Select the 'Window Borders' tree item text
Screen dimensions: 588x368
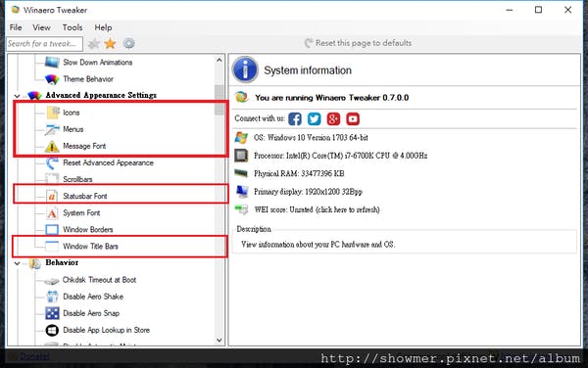click(x=88, y=229)
